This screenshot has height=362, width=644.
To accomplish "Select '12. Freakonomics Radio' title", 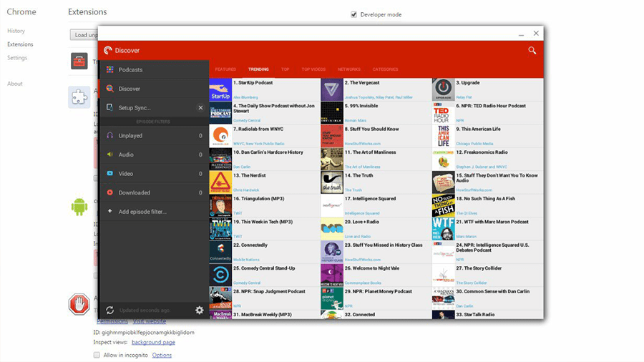I will (482, 152).
